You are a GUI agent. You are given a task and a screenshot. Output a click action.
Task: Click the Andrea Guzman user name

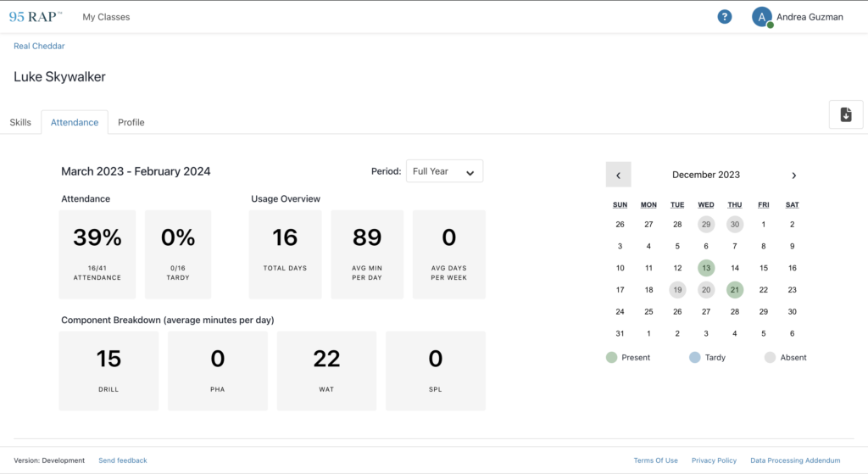coord(810,17)
